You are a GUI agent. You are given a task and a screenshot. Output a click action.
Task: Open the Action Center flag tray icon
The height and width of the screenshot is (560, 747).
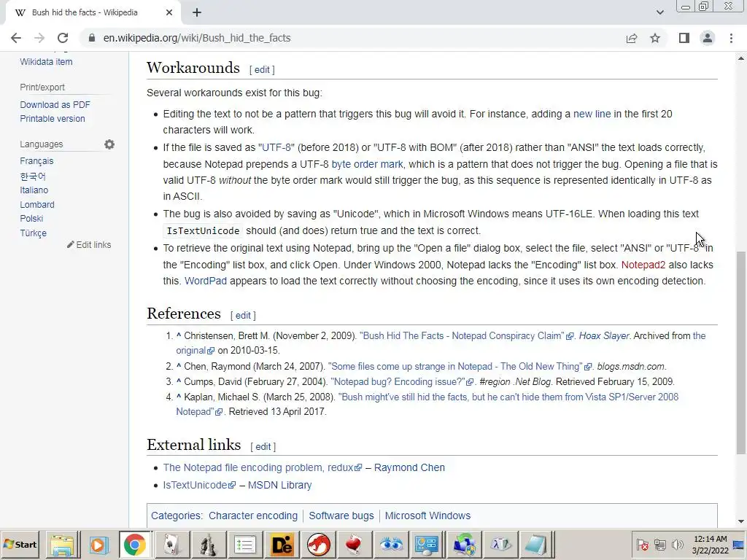pyautogui.click(x=642, y=544)
